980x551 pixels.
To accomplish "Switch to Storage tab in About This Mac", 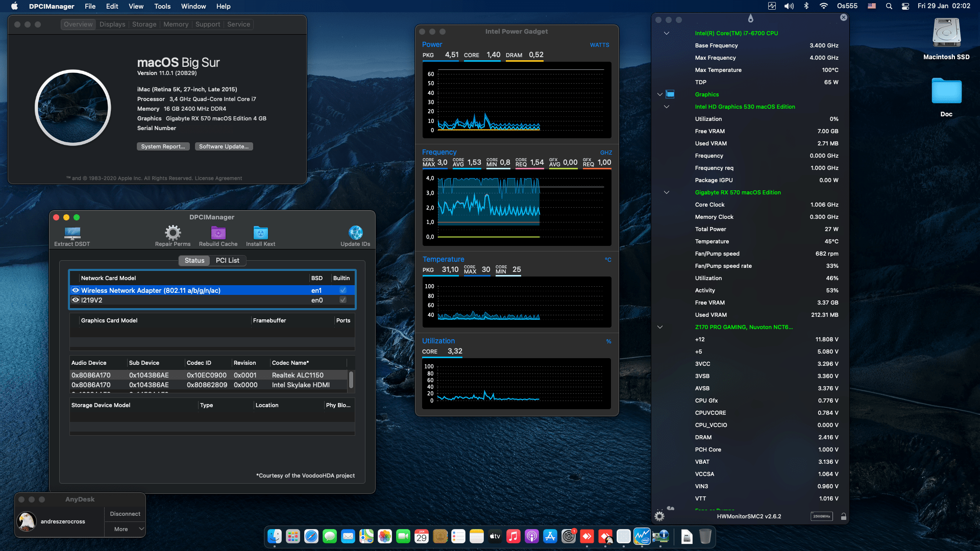I will pyautogui.click(x=144, y=24).
